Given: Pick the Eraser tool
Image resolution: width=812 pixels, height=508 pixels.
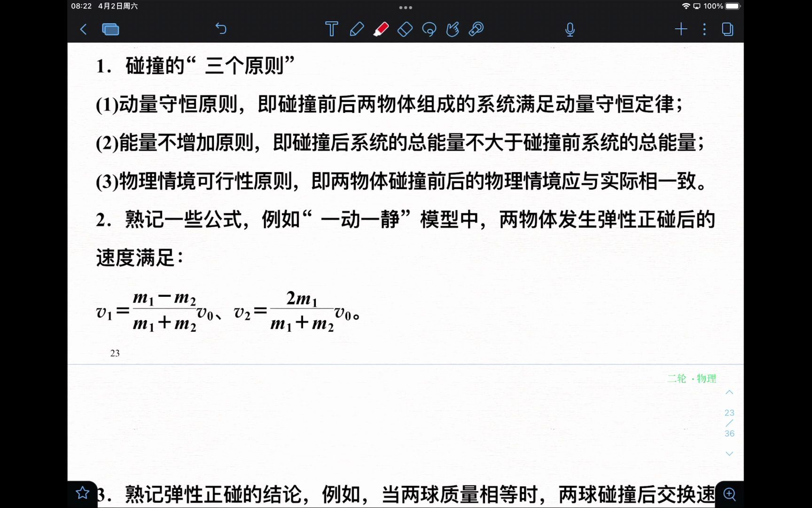Looking at the screenshot, I should click(405, 29).
